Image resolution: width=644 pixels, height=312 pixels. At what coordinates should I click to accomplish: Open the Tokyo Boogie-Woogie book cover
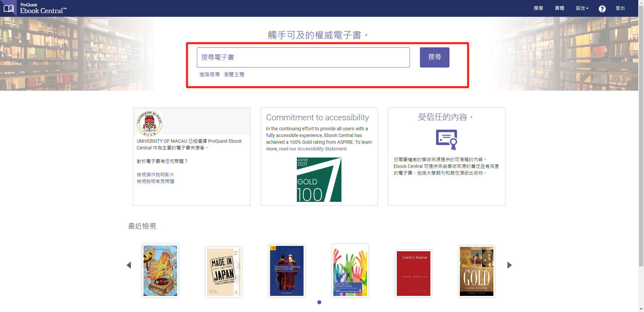pos(160,271)
